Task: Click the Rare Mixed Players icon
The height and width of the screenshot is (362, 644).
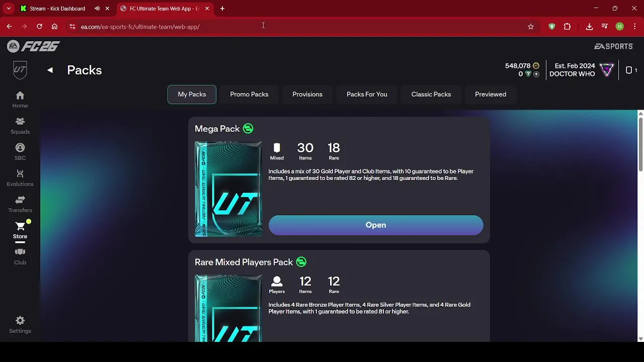Action: click(x=277, y=281)
